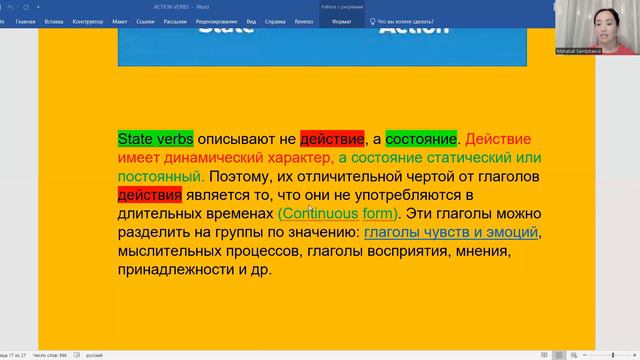Image resolution: width=640 pixels, height=360 pixels.
Task: Open the Reverso tab
Action: tap(304, 22)
